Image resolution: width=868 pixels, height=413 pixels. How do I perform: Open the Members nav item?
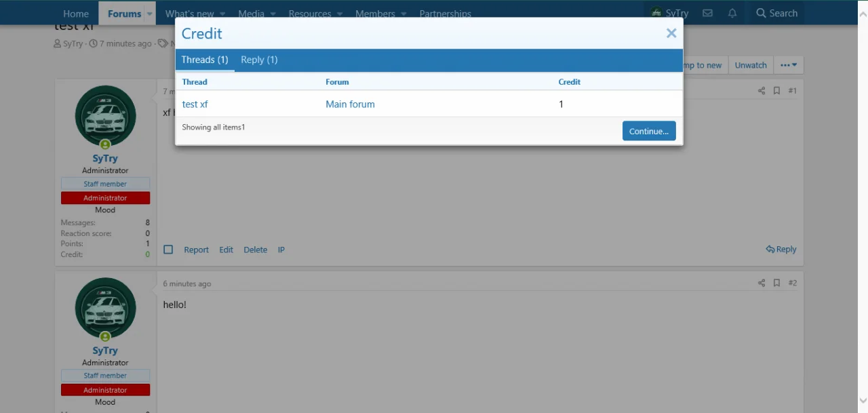(x=375, y=14)
